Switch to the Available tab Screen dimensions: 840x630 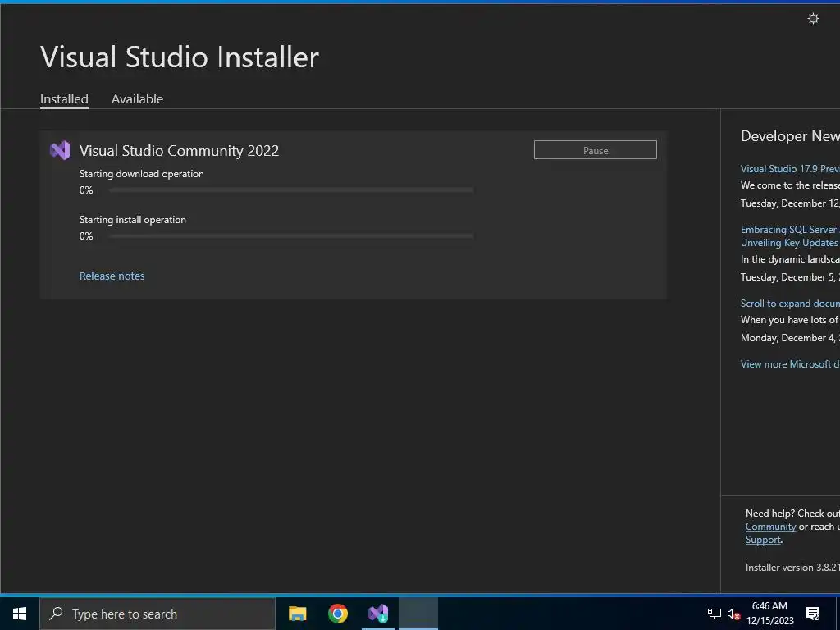point(137,99)
